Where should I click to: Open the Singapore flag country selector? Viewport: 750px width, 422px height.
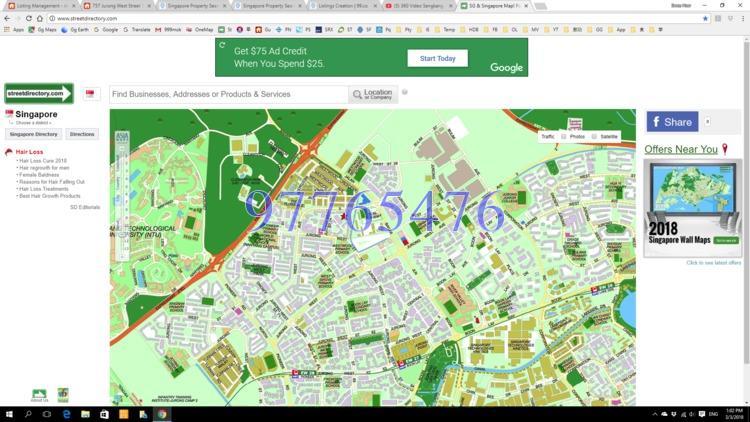pyautogui.click(x=90, y=94)
